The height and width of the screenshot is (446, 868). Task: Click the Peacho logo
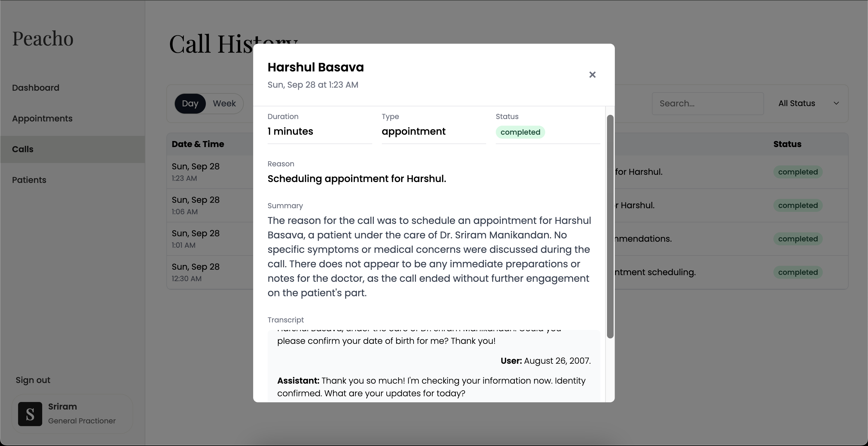43,38
